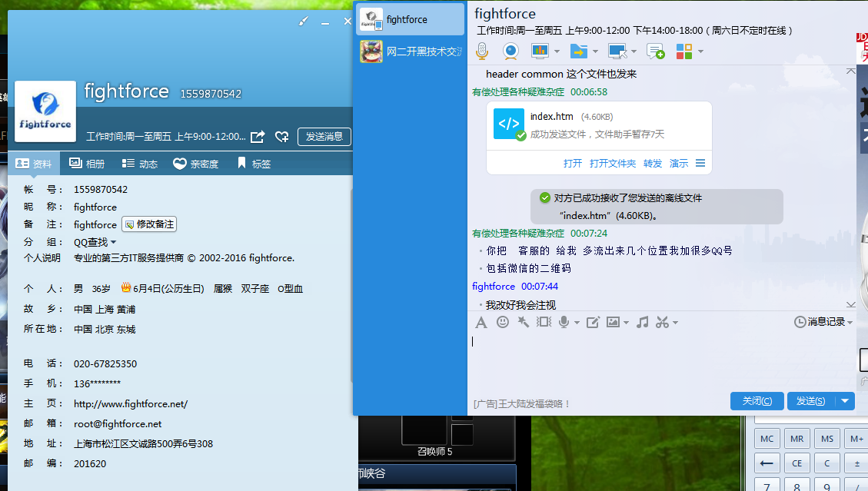
Task: Click the 修改备注 button
Action: [149, 224]
